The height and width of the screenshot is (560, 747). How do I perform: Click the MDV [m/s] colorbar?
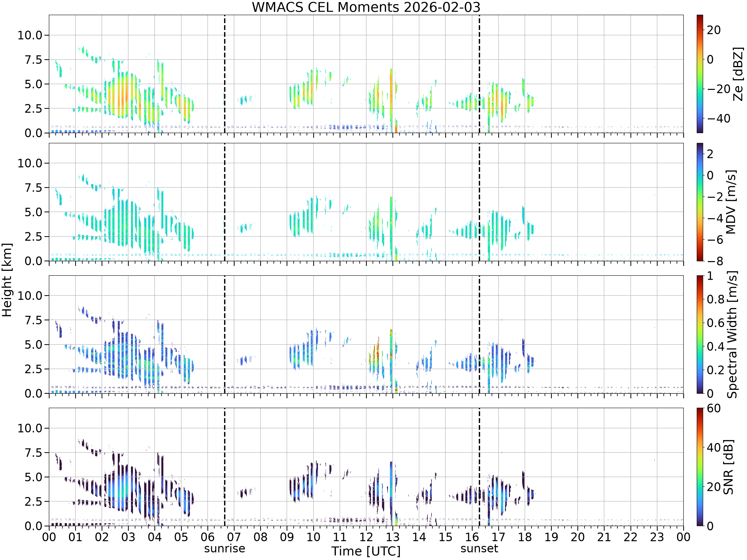pyautogui.click(x=700, y=202)
